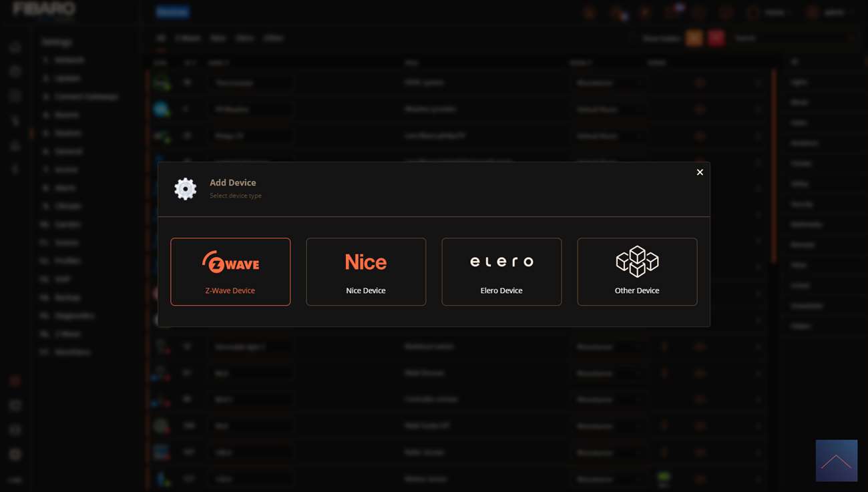The width and height of the screenshot is (868, 492).
Task: Choose the Nice Device option
Action: [x=366, y=272]
